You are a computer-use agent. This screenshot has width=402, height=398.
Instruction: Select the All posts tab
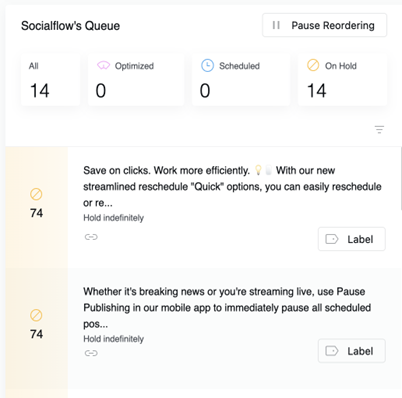(50, 80)
